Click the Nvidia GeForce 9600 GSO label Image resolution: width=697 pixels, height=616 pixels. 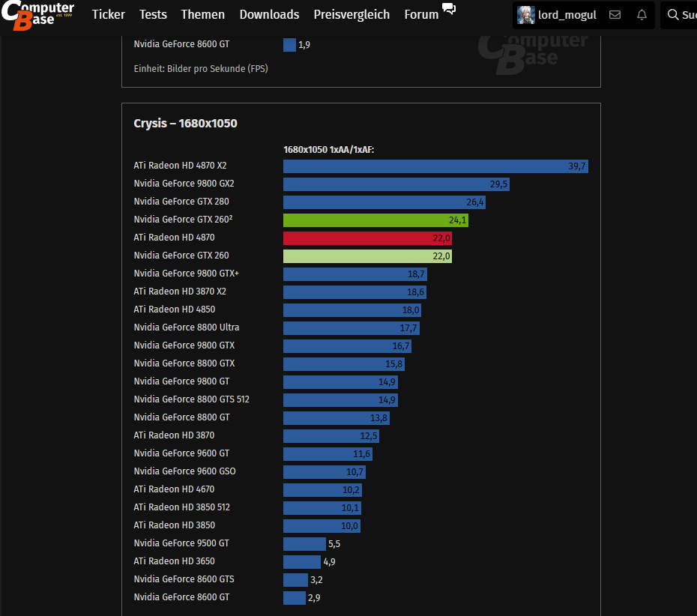(x=185, y=471)
